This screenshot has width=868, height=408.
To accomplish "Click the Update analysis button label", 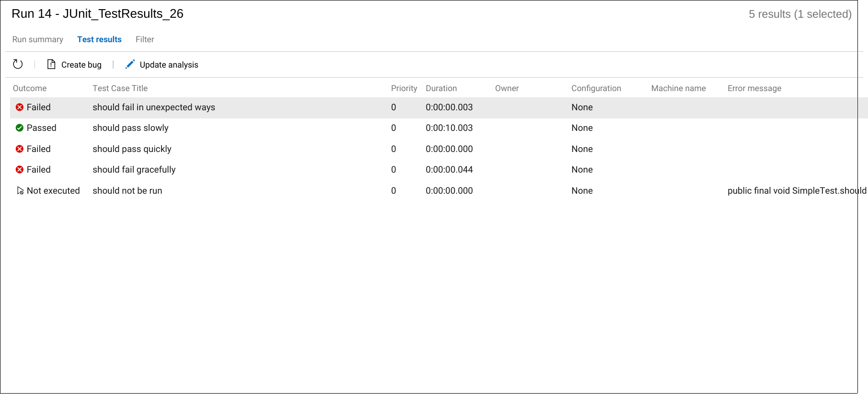I will click(x=169, y=65).
